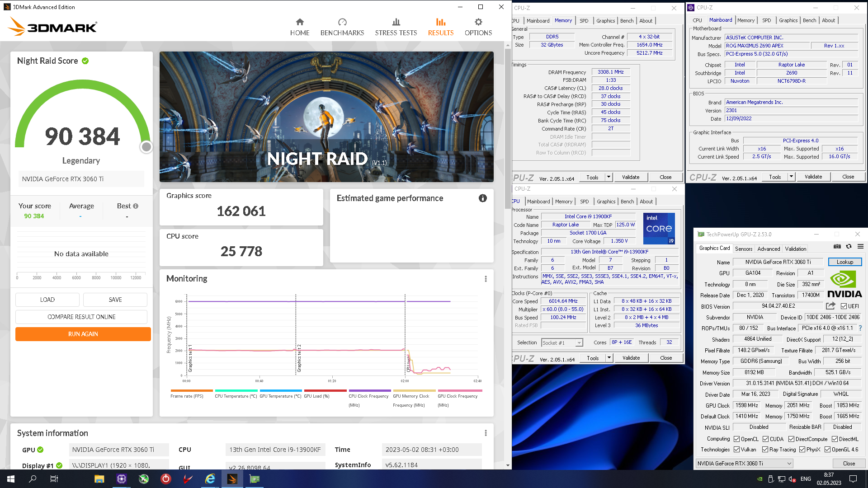
Task: Share the BIOS via the GPU-Z export icon
Action: tap(830, 306)
